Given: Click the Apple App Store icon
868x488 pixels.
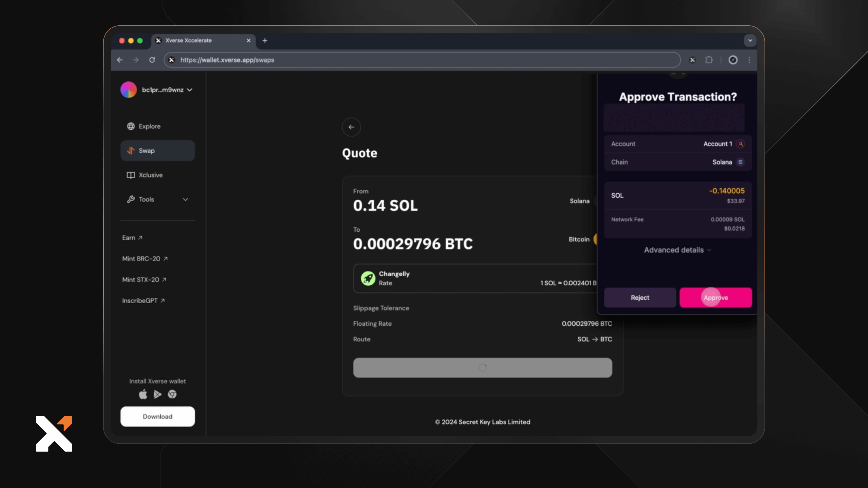Looking at the screenshot, I should 143,394.
